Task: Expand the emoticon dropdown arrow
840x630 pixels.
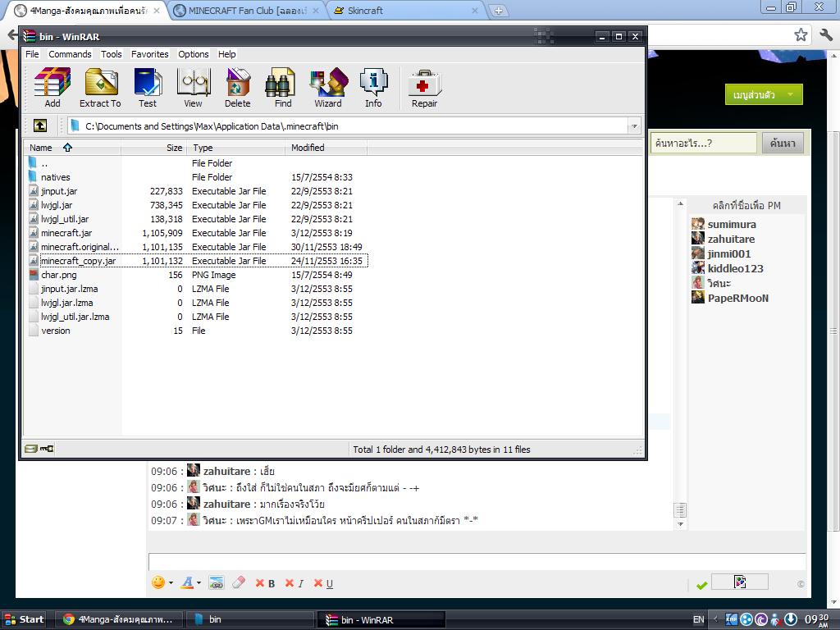Action: (x=171, y=583)
